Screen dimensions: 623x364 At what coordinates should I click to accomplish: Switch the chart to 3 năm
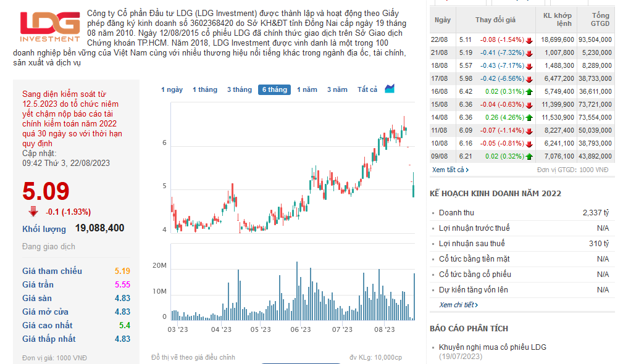click(x=337, y=89)
